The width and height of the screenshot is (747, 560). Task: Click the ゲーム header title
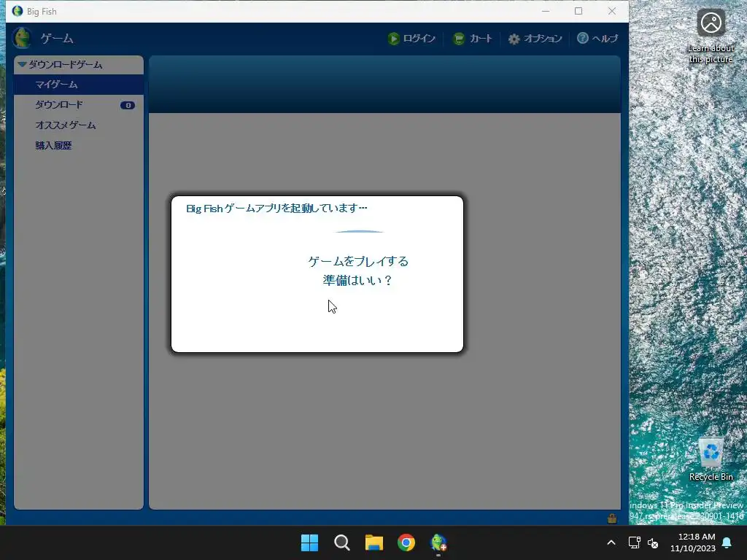(57, 39)
